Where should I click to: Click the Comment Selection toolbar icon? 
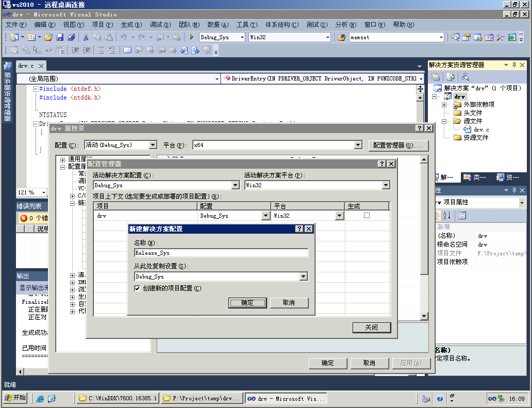click(x=101, y=50)
